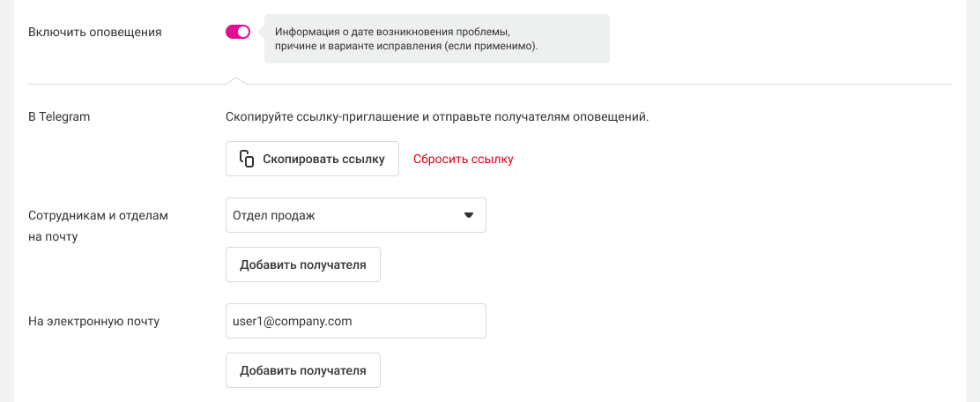Click the Включить оповещения label
Screen dimensions: 980x402
[x=95, y=32]
